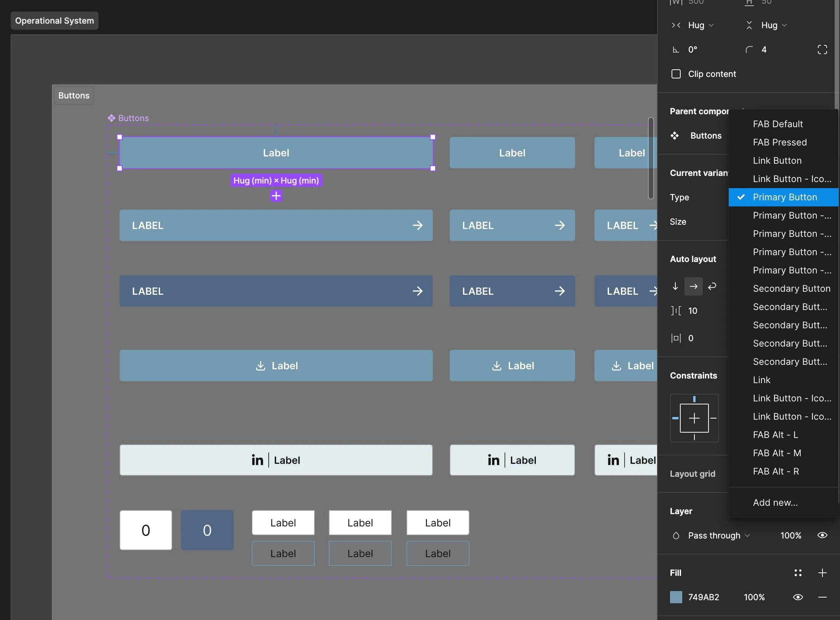Click the independent corners icon
840x620 pixels.
822,50
